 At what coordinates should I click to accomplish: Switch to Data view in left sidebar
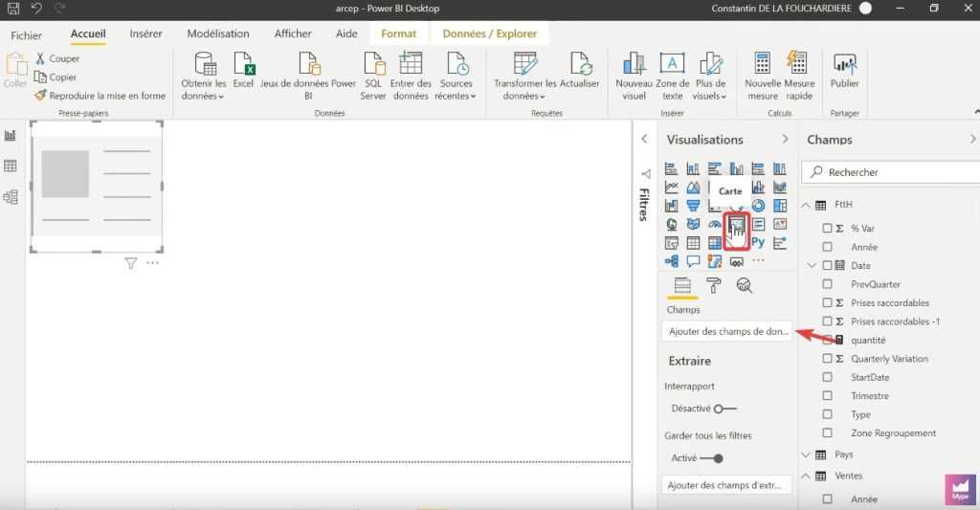10,166
